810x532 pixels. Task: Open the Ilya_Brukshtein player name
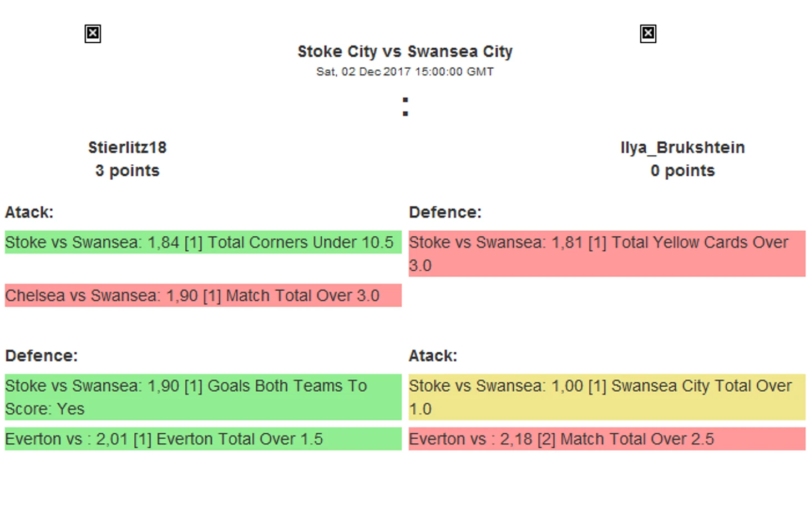point(682,148)
